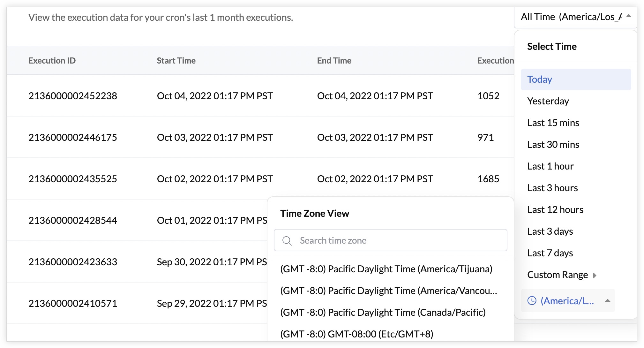Choose Last 7 days option
Screen dimensions: 644x348
tap(550, 253)
